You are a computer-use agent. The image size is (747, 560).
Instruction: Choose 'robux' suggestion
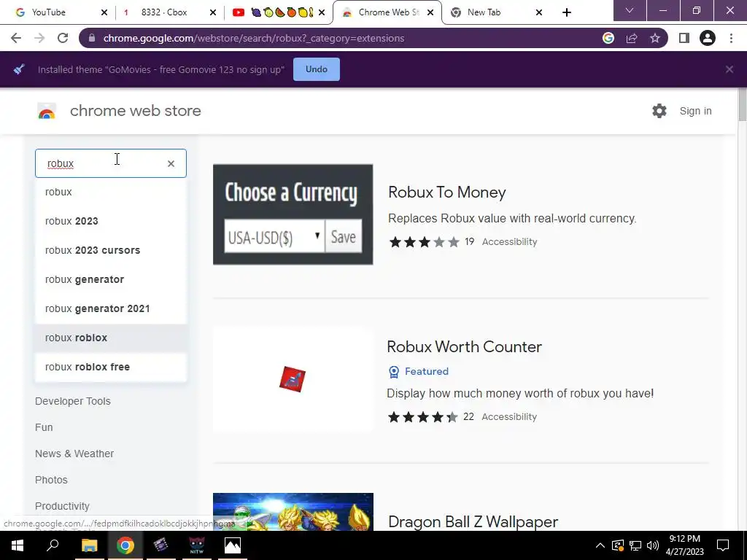tap(111, 192)
